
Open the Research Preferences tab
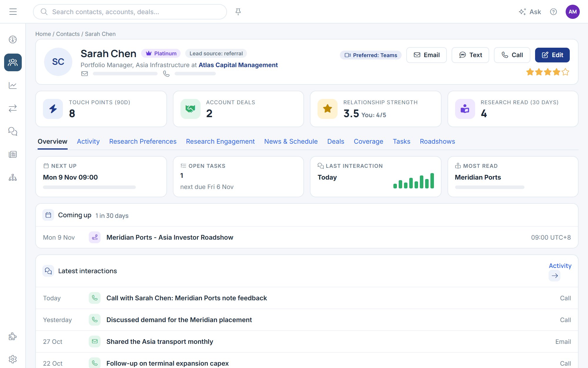tap(143, 142)
